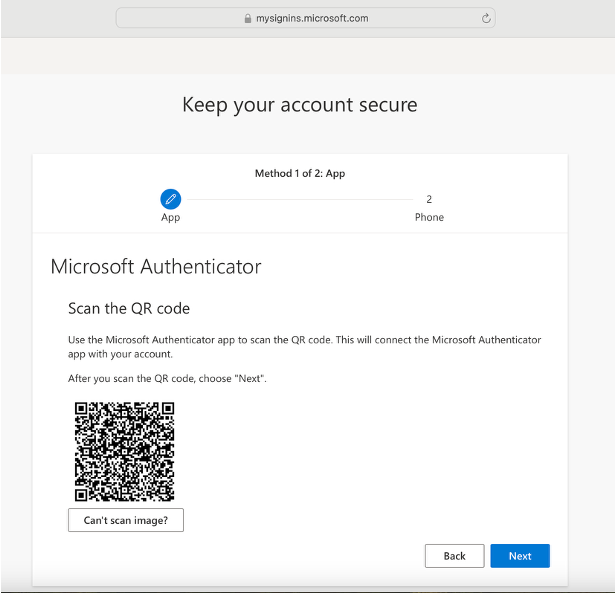The height and width of the screenshot is (594, 616).
Task: Click the "App" label under the pencil icon
Action: pyautogui.click(x=170, y=217)
